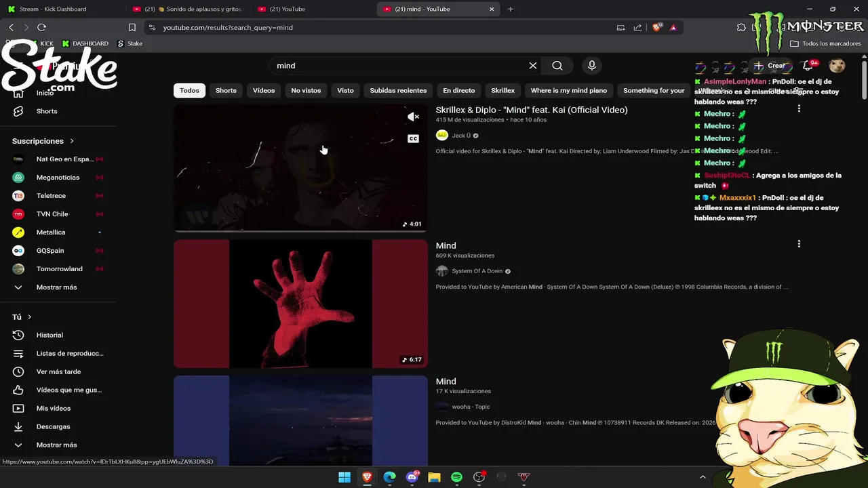Screen dimensions: 868x488
Task: Open Skrillex & Diplo Mind video title
Action: tap(532, 110)
